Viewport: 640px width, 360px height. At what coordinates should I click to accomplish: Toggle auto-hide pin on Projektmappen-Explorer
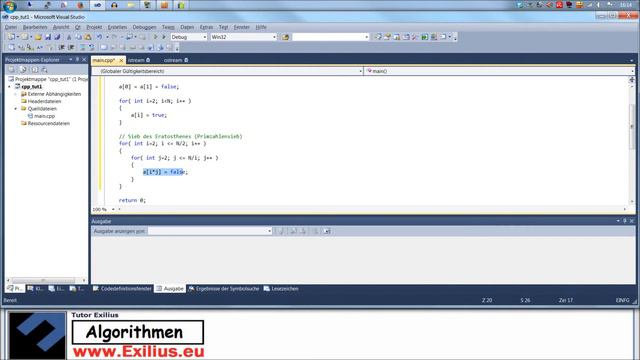(x=77, y=60)
